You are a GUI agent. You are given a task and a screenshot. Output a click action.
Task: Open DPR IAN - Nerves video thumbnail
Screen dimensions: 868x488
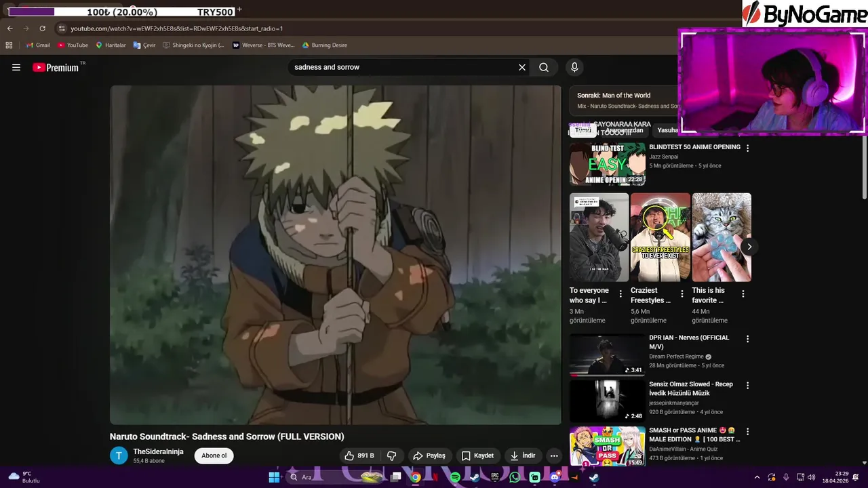tap(608, 354)
